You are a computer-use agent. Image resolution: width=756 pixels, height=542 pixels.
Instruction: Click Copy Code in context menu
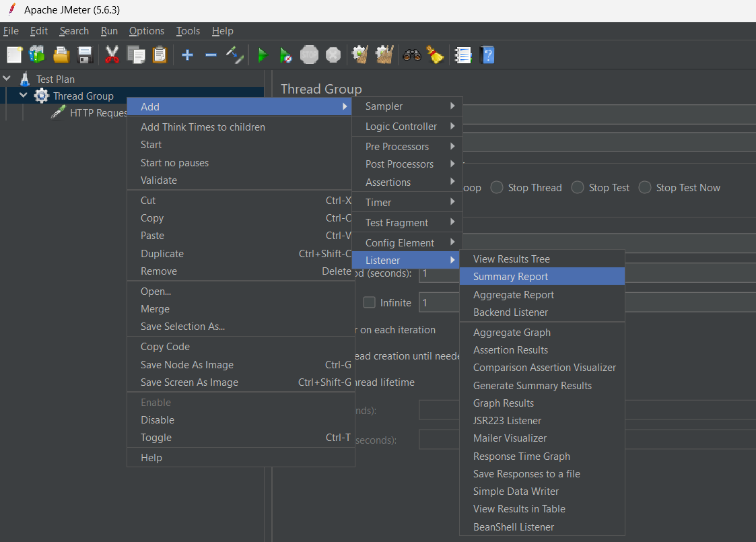(240, 347)
